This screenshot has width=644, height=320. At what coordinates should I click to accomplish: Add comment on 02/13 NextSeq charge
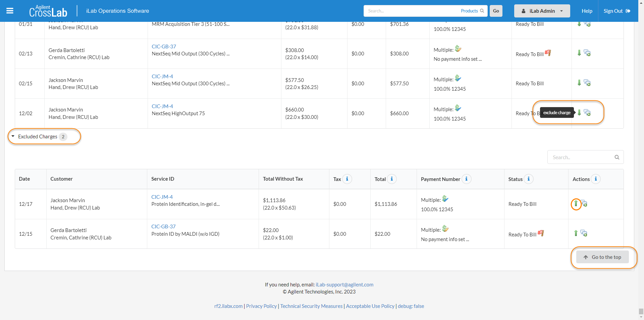point(587,53)
